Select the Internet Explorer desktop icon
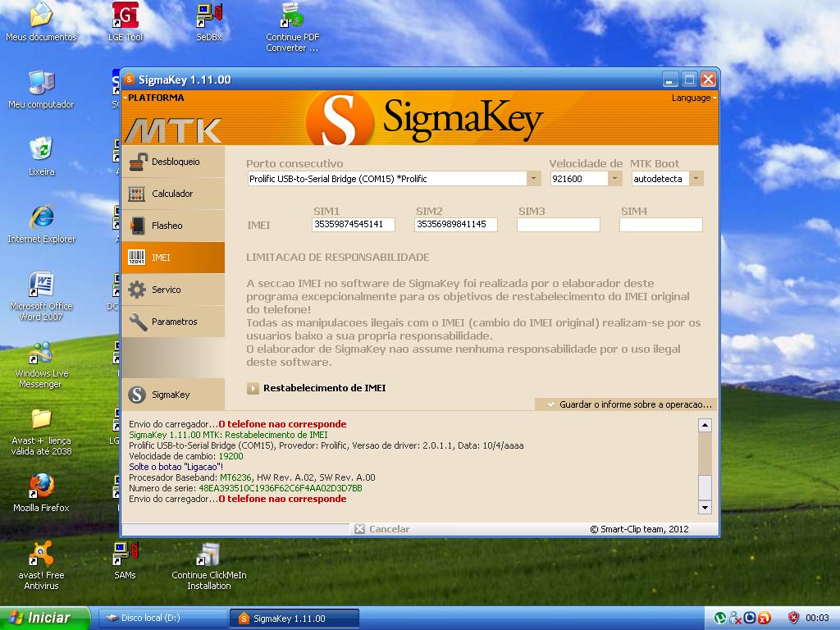 point(41,223)
